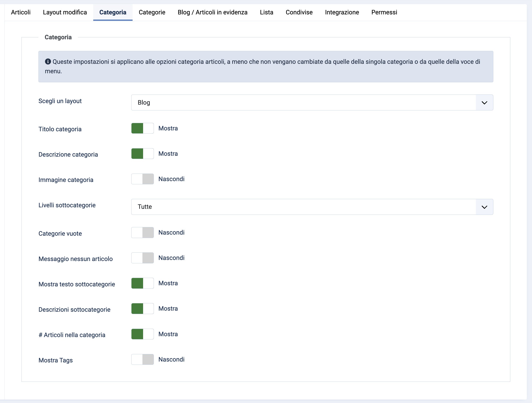This screenshot has height=403, width=532.
Task: Click the Mostra testo sottocategorie label
Action: 77,284
